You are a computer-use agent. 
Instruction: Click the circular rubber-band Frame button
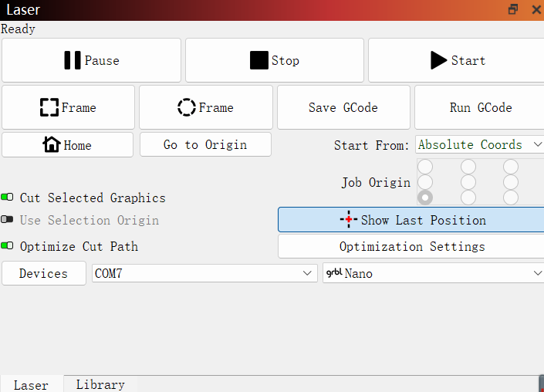pos(205,107)
